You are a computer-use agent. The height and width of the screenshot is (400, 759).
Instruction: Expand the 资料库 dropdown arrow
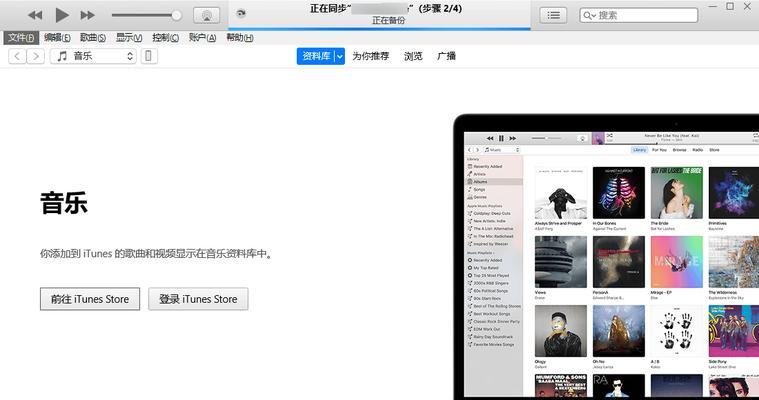click(x=340, y=56)
